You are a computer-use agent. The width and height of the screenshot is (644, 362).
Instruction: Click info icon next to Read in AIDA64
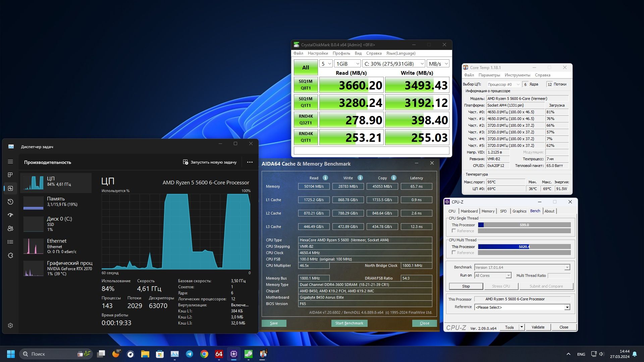pos(325,178)
